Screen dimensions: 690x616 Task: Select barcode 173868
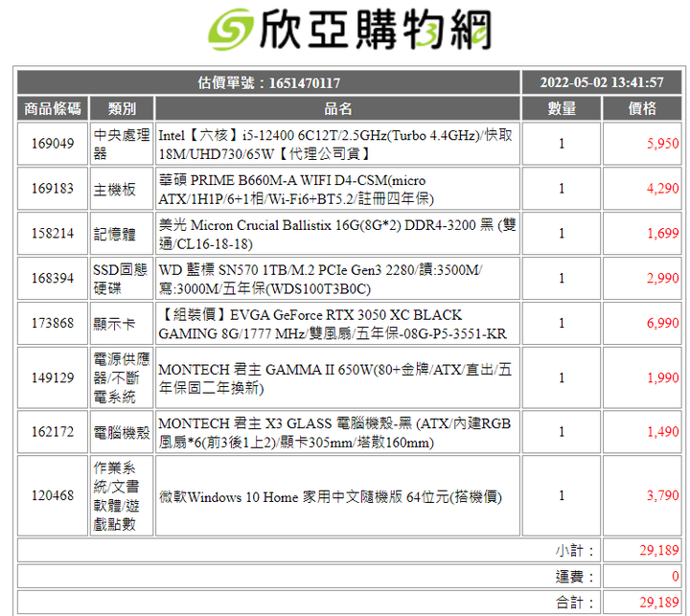click(x=53, y=323)
